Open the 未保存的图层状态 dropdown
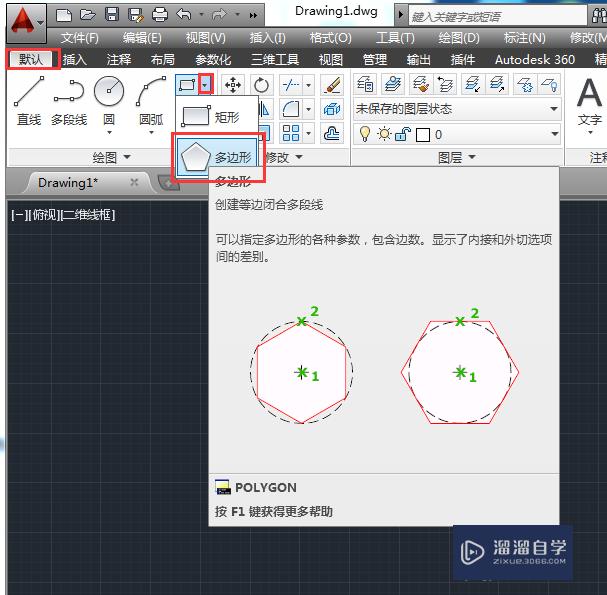This screenshot has height=595, width=607. click(x=457, y=109)
